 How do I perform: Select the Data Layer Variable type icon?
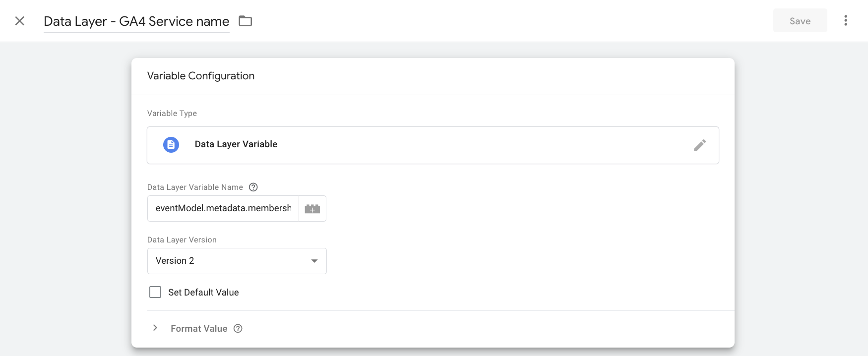tap(171, 145)
